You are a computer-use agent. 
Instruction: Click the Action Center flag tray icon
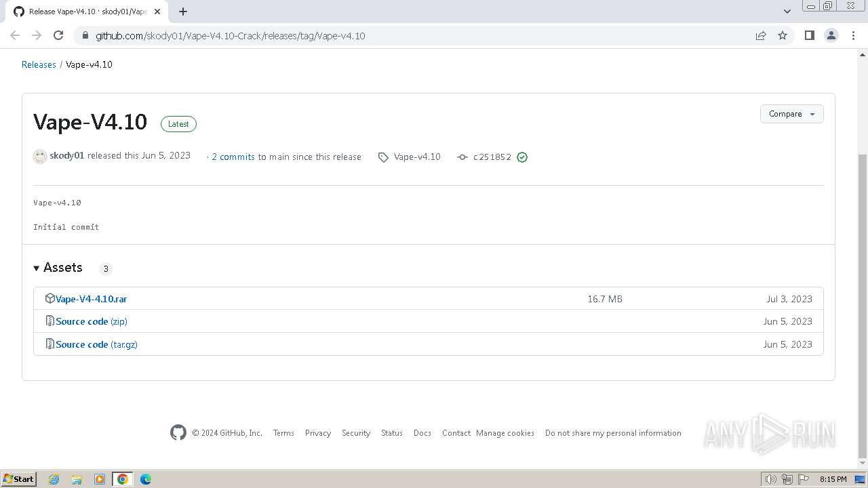(x=804, y=479)
